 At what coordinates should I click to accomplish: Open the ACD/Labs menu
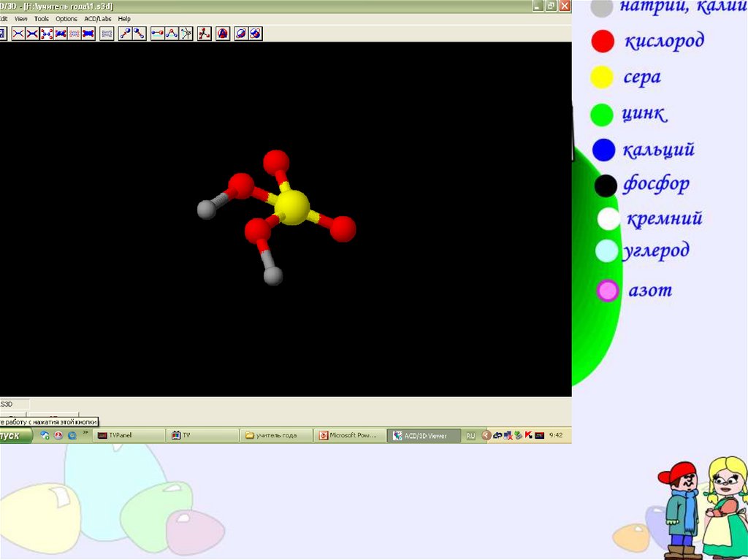tap(97, 18)
